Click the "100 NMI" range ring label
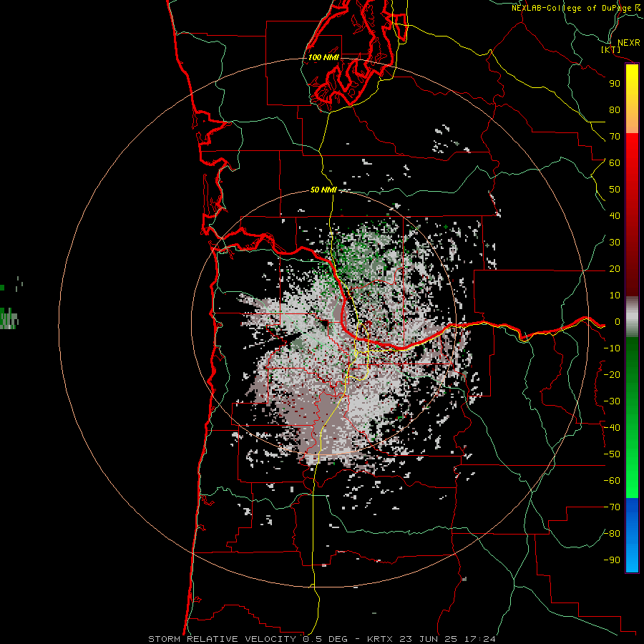 point(323,57)
